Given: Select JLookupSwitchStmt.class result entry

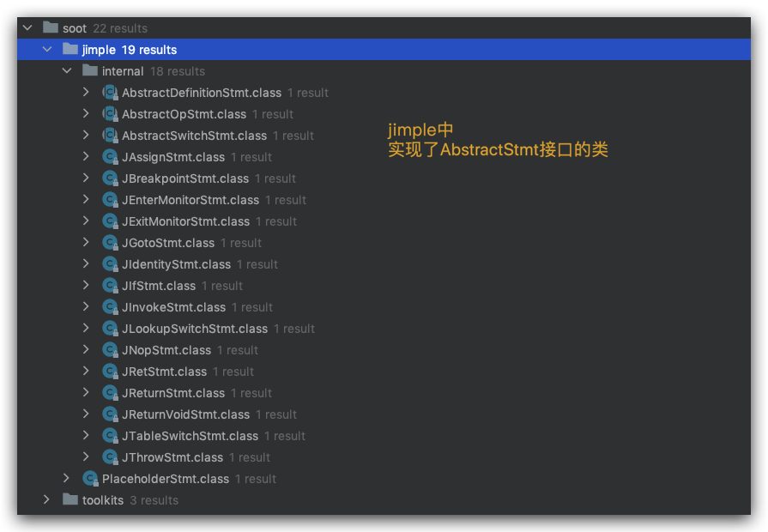Looking at the screenshot, I should pyautogui.click(x=194, y=329).
